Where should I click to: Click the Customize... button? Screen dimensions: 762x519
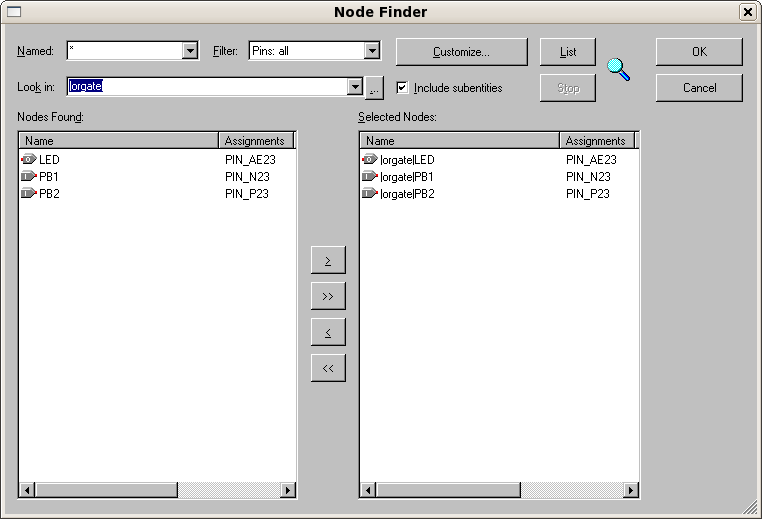coord(461,52)
